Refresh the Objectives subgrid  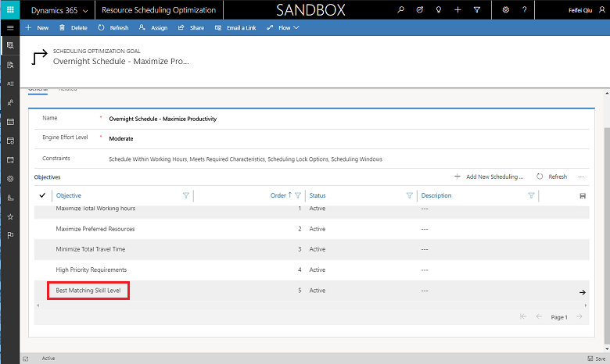pos(552,177)
